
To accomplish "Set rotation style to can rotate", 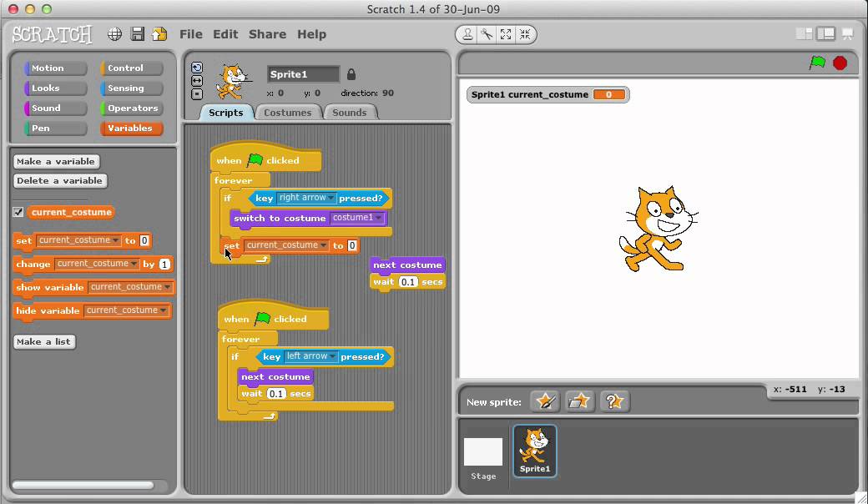I will click(x=197, y=68).
